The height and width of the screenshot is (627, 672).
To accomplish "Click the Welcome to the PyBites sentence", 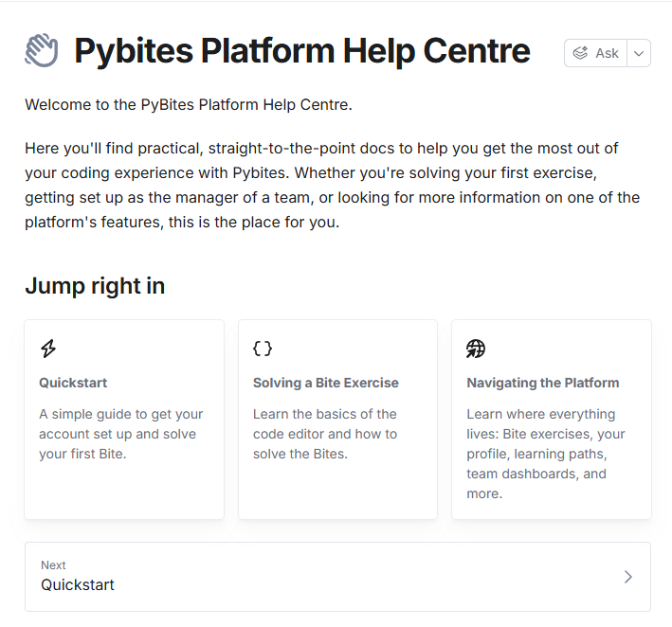I will point(189,104).
